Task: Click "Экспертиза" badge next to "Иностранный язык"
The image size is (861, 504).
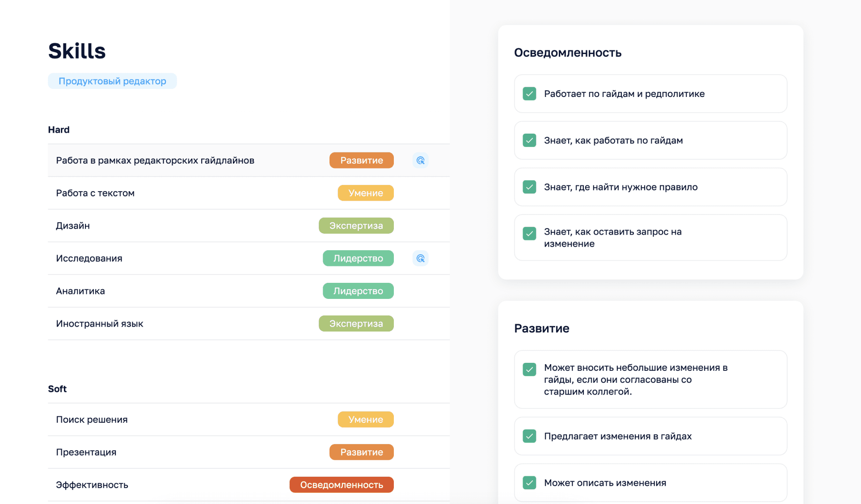Action: pos(356,323)
